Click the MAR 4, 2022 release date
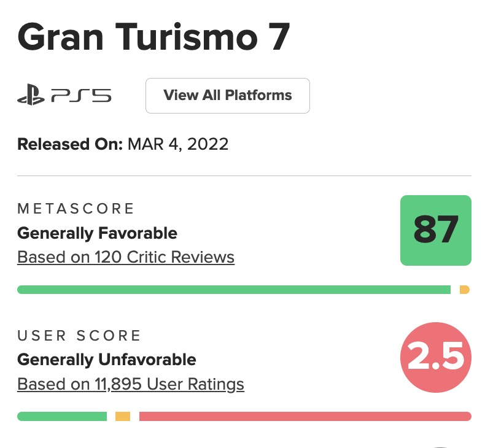The height and width of the screenshot is (448, 485). (178, 144)
